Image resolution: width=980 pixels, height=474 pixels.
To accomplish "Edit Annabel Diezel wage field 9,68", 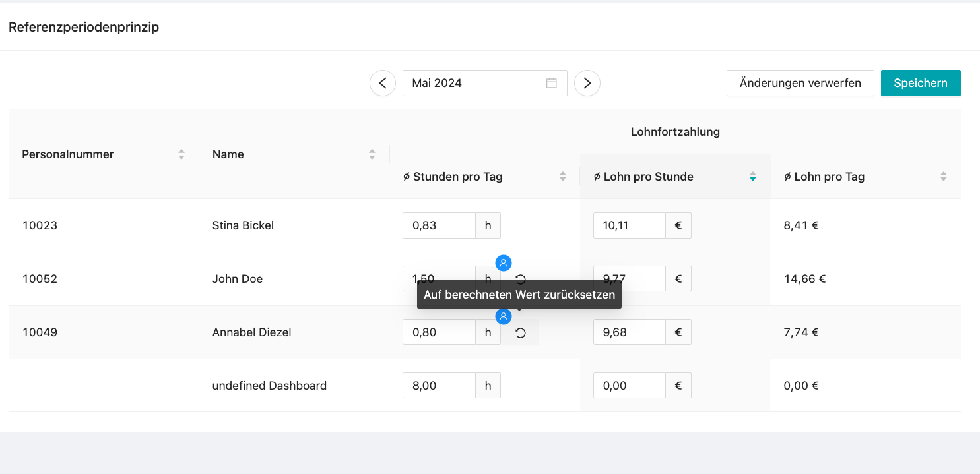I will tap(629, 332).
